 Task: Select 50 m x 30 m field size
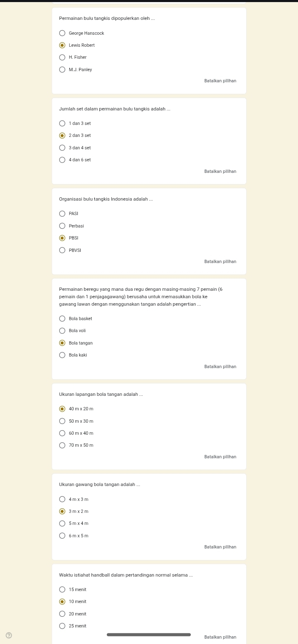62,421
